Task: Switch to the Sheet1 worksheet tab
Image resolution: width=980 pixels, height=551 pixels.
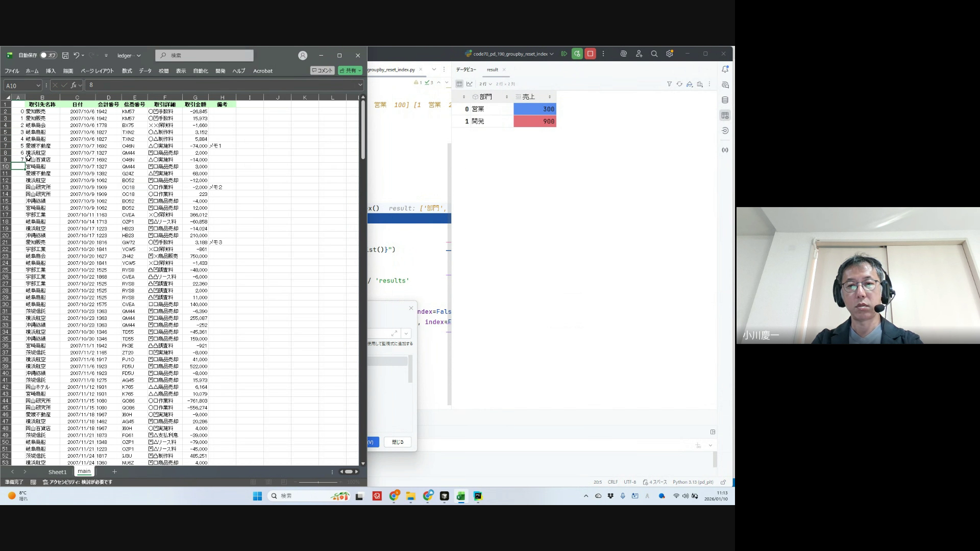Action: tap(57, 472)
